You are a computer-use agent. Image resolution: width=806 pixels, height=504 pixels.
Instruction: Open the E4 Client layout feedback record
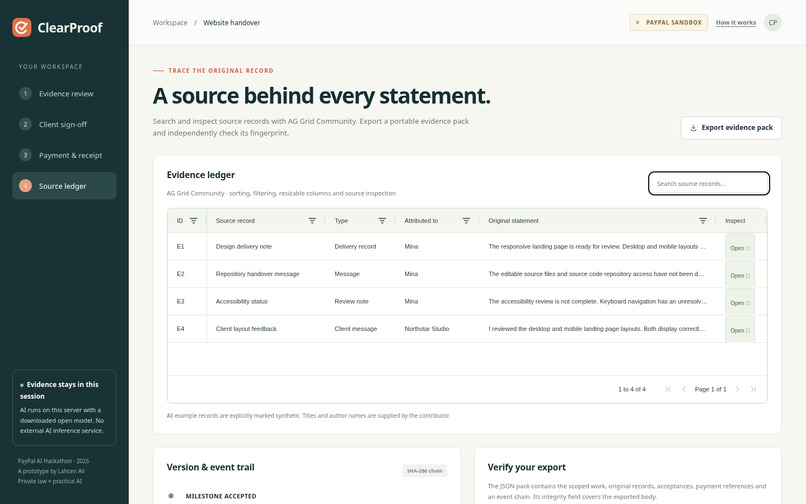tap(740, 330)
